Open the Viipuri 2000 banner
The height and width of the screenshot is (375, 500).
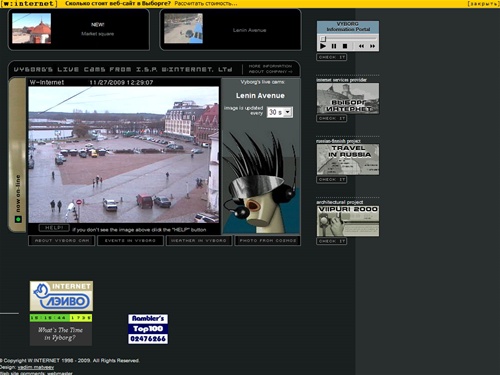tap(348, 221)
